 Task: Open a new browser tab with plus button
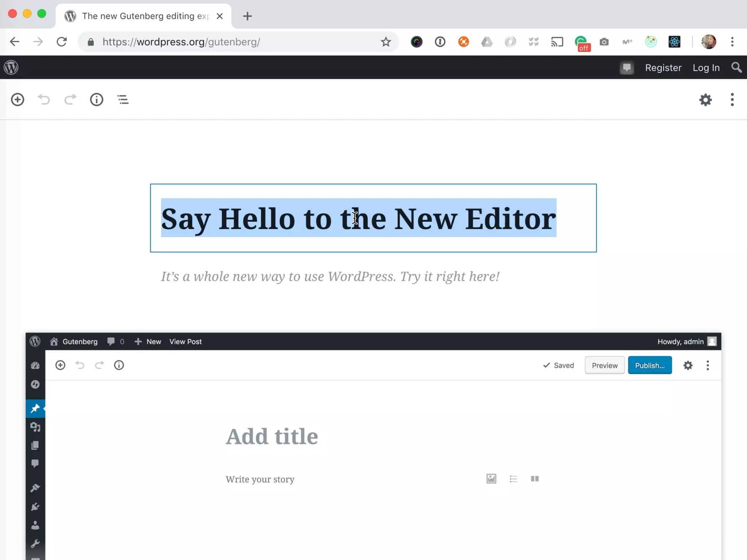[x=247, y=16]
